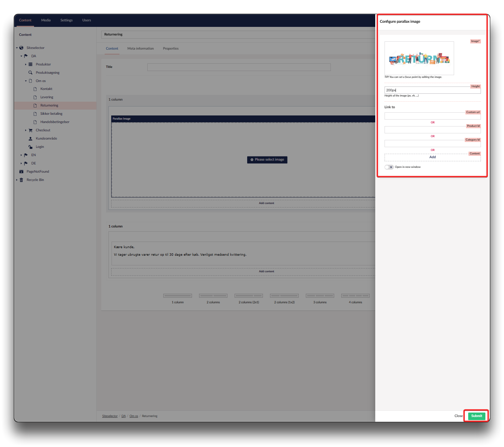Expand the EN language node

coord(21,155)
